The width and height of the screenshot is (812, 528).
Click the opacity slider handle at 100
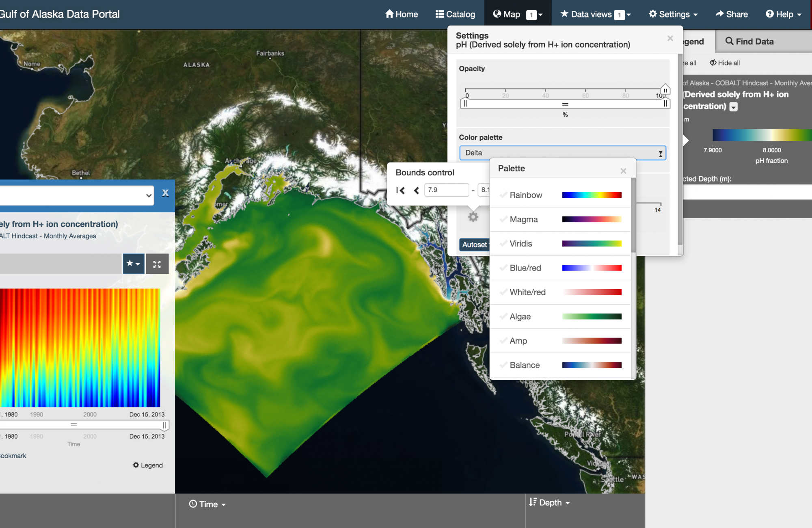(665, 90)
